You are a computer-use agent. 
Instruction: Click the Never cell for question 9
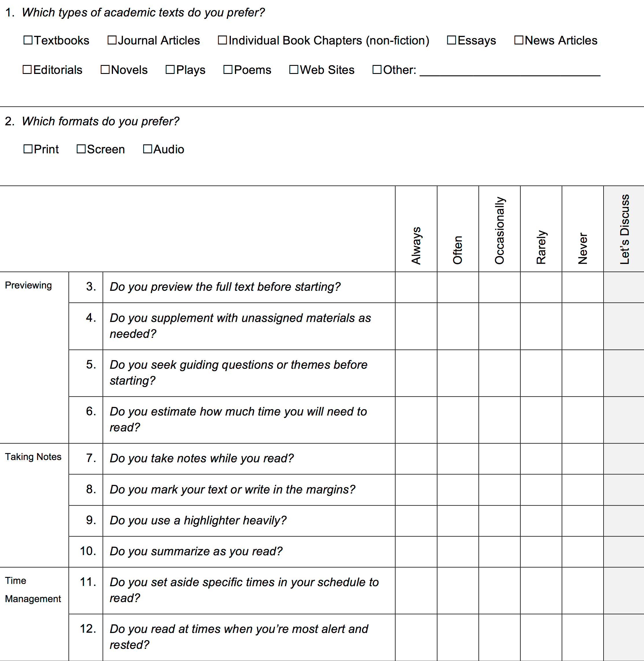[x=582, y=521]
